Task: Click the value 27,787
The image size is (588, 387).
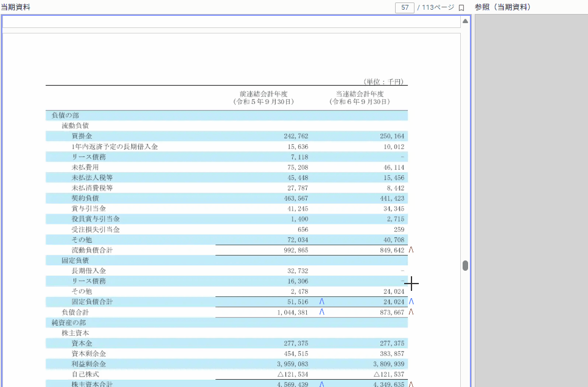Action: coord(298,188)
